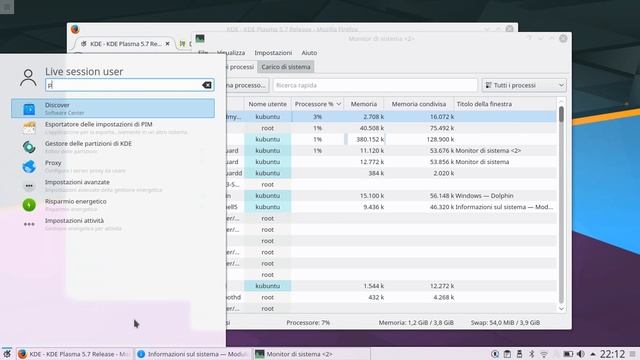This screenshot has width=640, height=360.
Task: Clear the launcher search field
Action: 207,85
